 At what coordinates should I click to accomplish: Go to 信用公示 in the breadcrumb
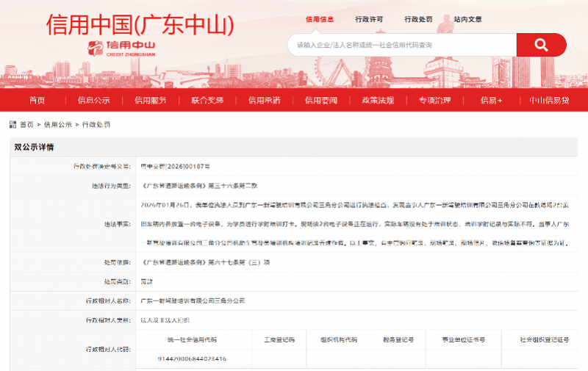(x=58, y=124)
